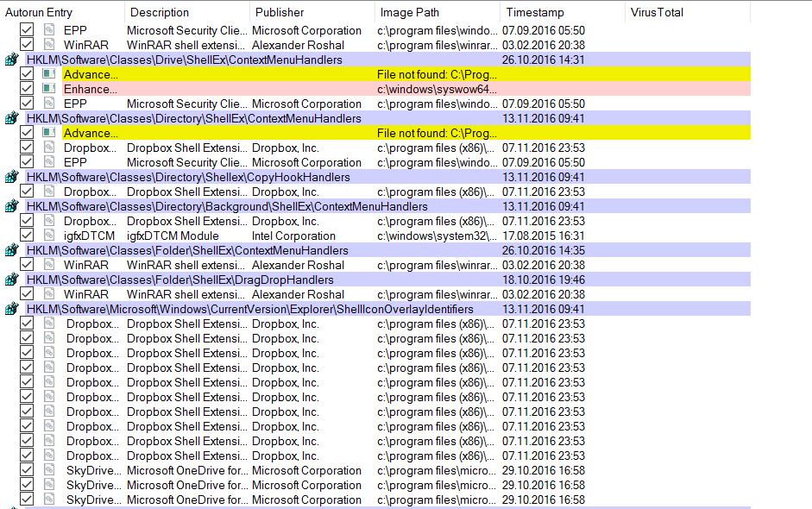Click file icon of Dropbox entry under CopyHookHandlers
The height and width of the screenshot is (509, 812).
pyautogui.click(x=49, y=192)
